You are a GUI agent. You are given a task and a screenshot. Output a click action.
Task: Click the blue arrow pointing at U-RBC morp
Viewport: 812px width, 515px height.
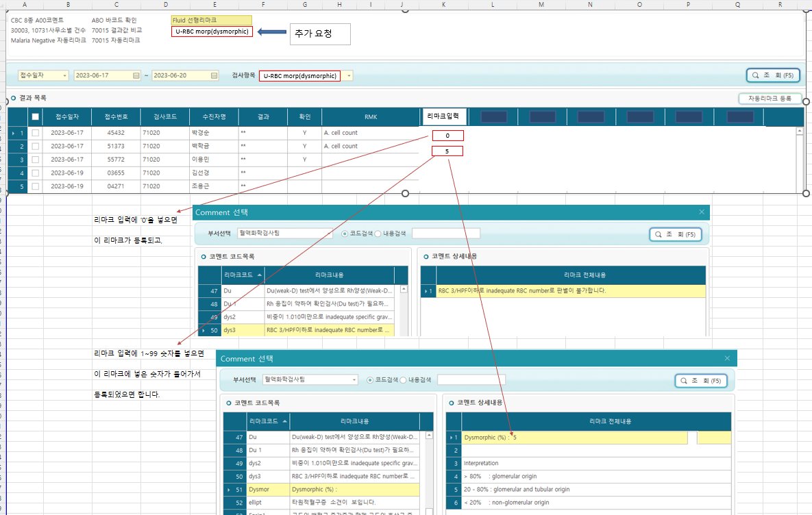click(271, 32)
